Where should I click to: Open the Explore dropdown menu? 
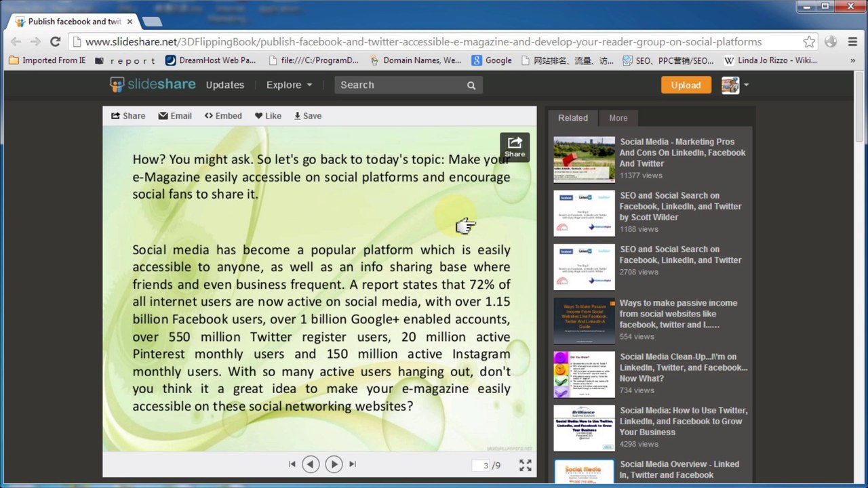pyautogui.click(x=290, y=85)
